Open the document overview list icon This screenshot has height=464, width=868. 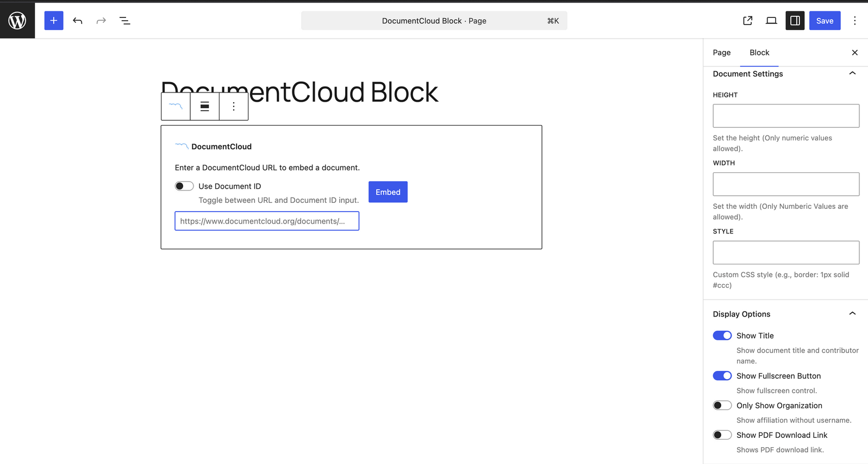pyautogui.click(x=124, y=21)
